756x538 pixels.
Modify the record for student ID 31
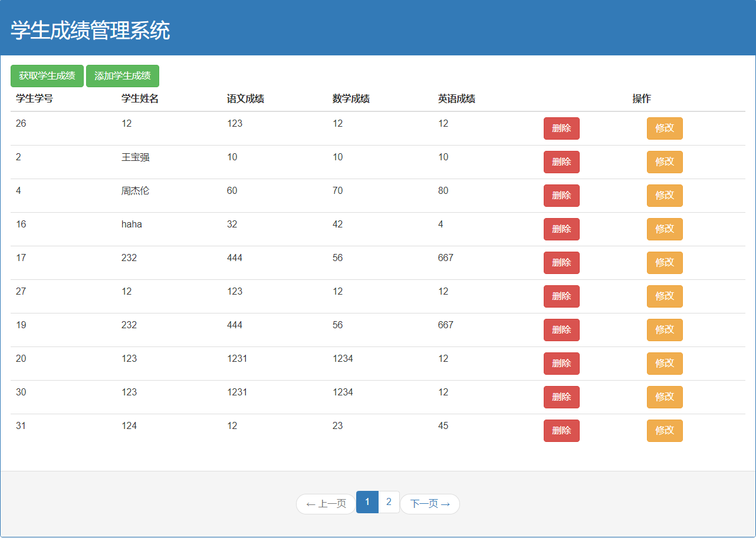[x=665, y=431]
